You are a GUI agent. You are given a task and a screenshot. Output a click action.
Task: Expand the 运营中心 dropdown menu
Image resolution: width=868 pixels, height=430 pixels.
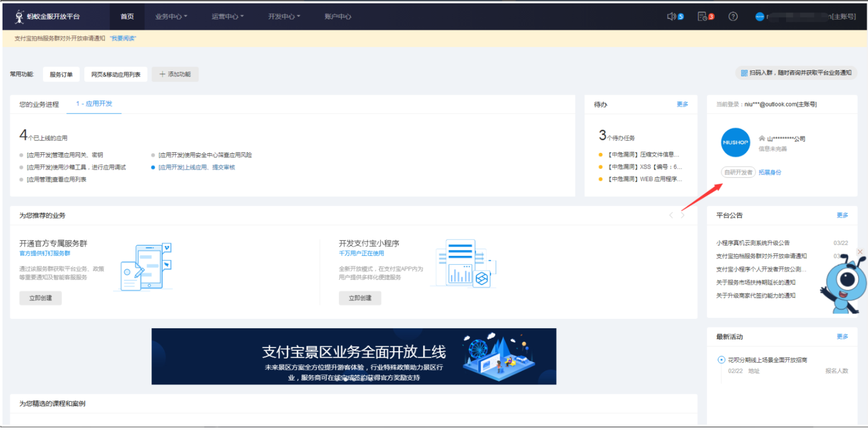[x=228, y=16]
